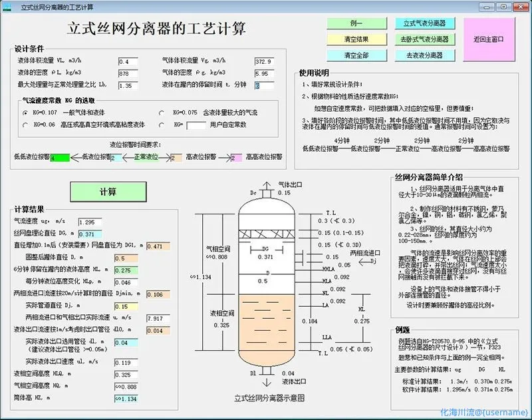Click the 液相空间 label in the diagram
This screenshot has height=420, width=532.
222,313
